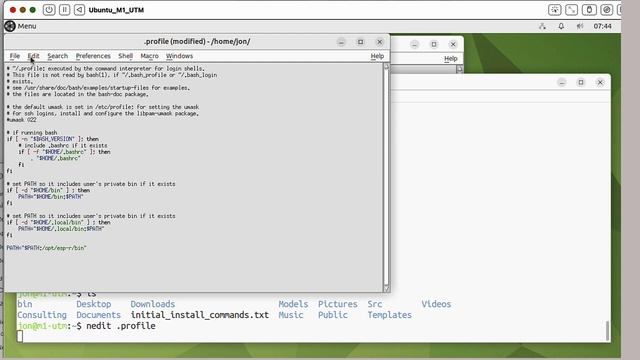640x360 pixels.
Task: Maximize the .profile NEdit window
Action: (360, 42)
